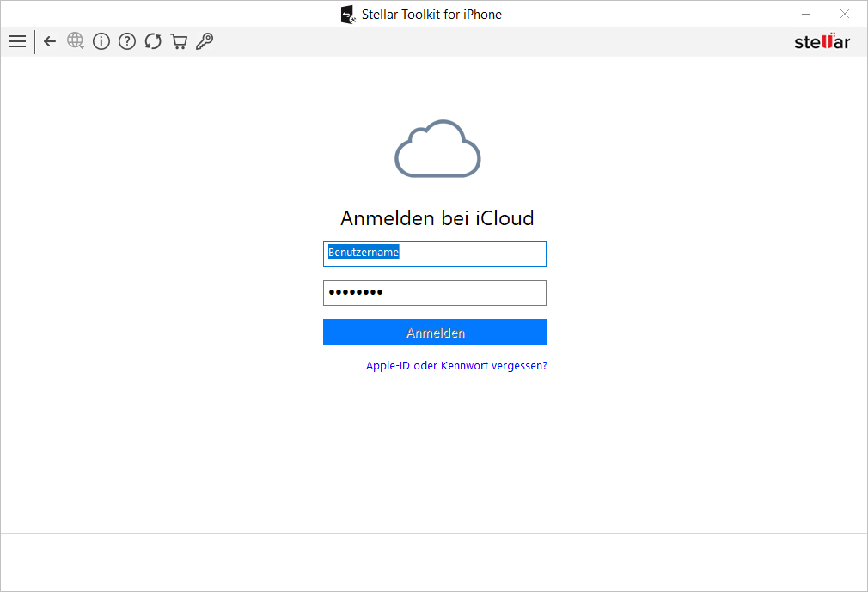
Task: Check for updates with refresh icon
Action: (x=153, y=41)
